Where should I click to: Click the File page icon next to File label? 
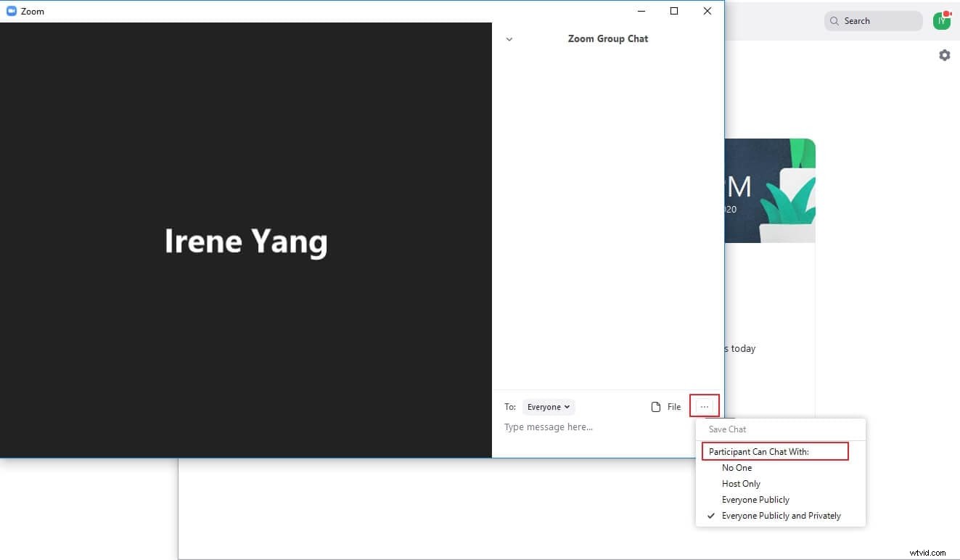[655, 406]
